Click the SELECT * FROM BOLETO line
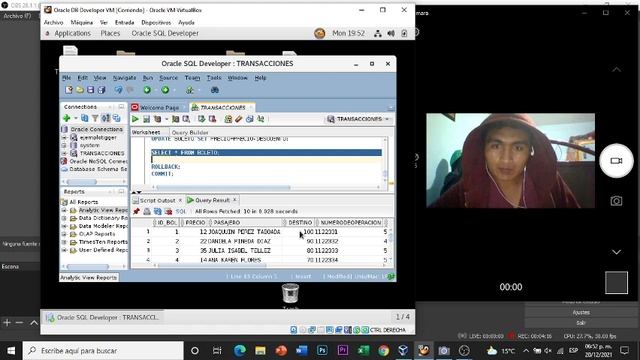Image resolution: width=640 pixels, height=360 pixels. click(266, 152)
